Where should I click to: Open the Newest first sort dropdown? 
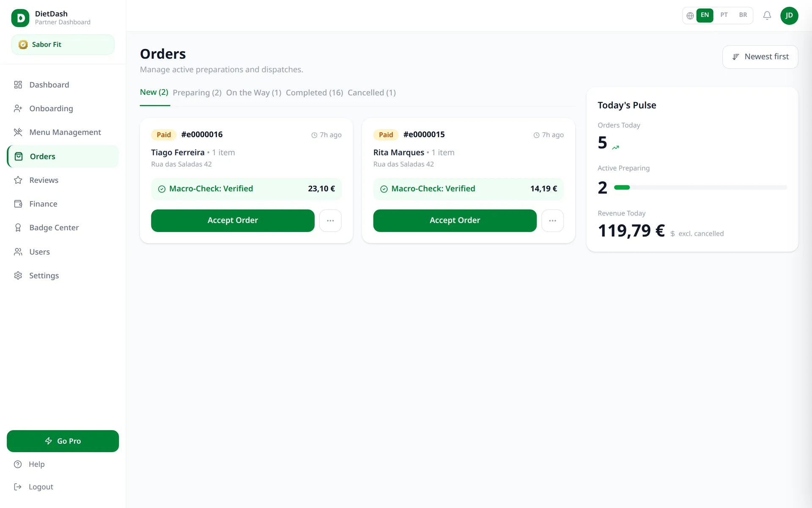click(760, 57)
